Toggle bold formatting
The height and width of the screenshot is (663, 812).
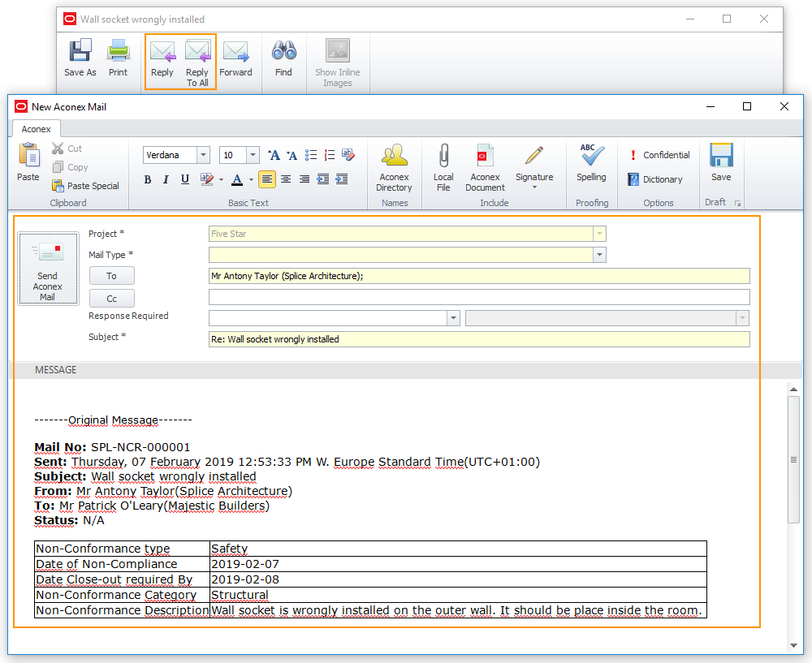pyautogui.click(x=148, y=179)
